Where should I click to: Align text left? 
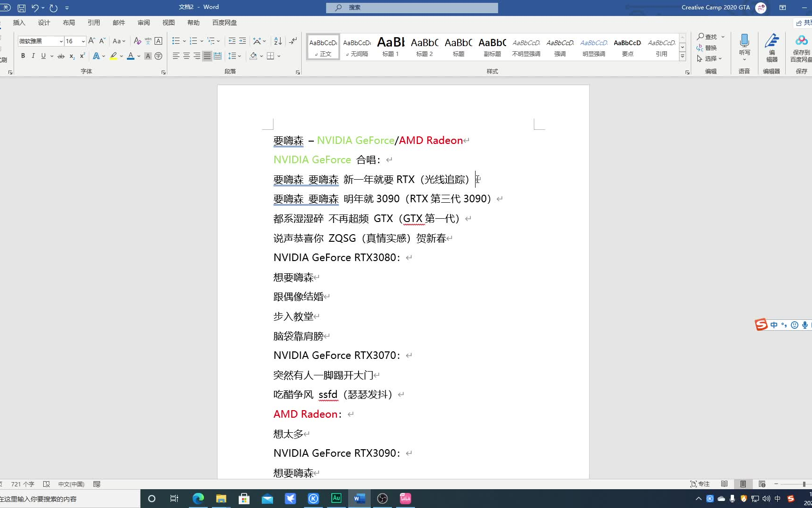[x=176, y=56]
